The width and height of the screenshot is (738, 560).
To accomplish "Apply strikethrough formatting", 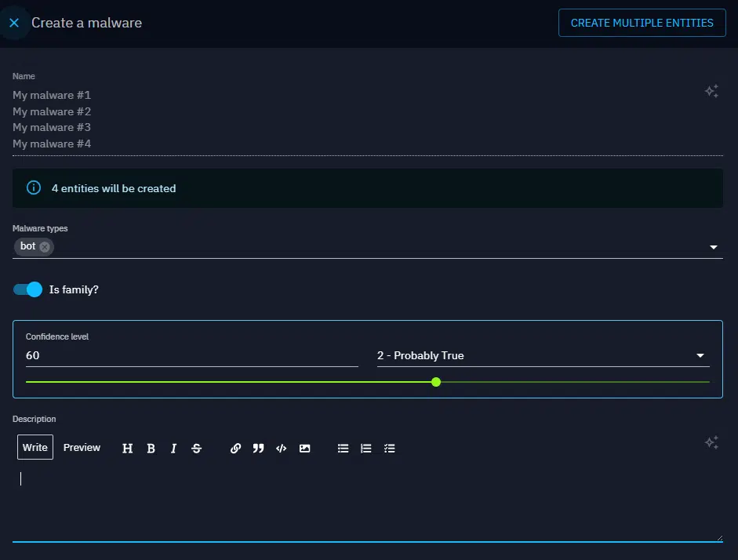I will click(x=196, y=448).
